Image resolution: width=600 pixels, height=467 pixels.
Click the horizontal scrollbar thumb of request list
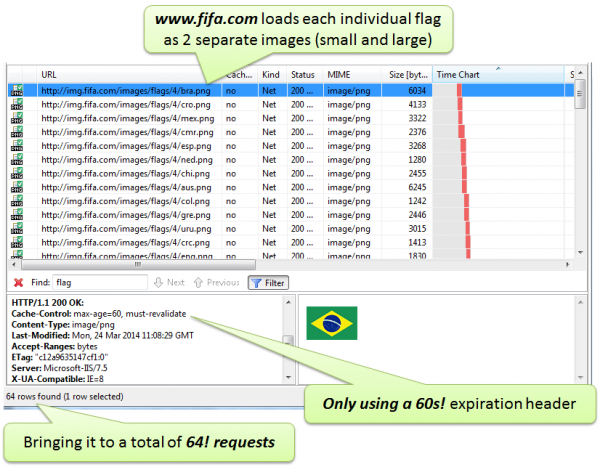(138, 264)
